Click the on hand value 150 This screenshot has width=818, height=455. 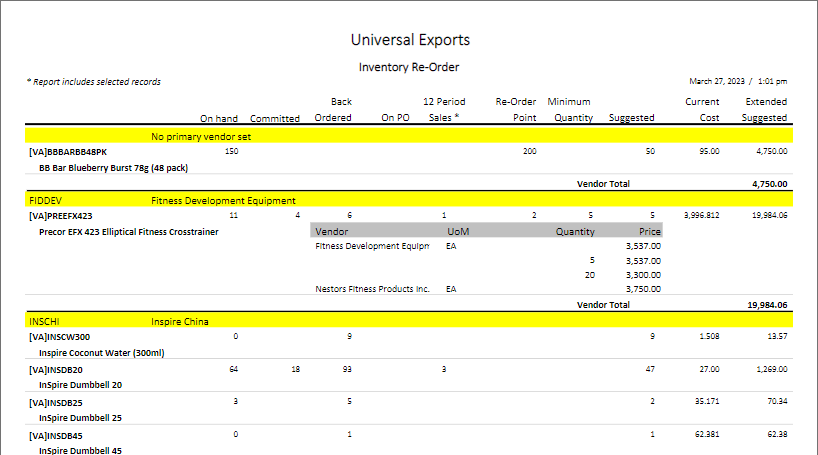click(232, 151)
